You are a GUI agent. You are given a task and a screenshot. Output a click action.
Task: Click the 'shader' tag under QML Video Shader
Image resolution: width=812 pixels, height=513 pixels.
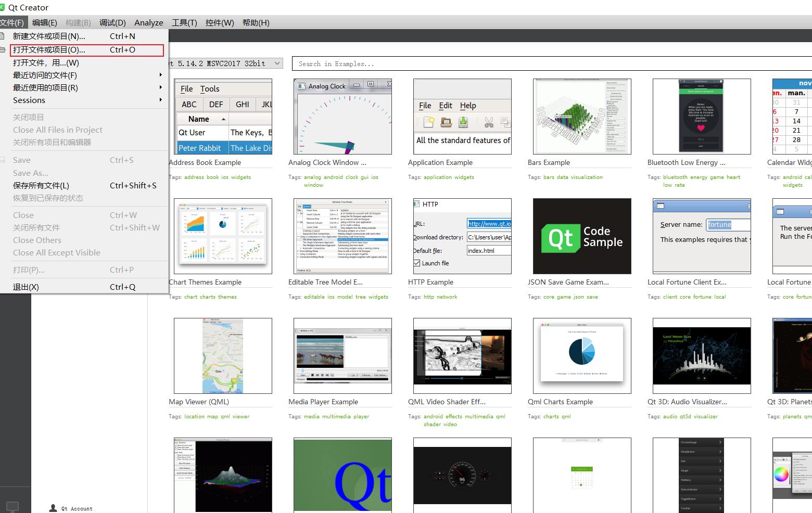pyautogui.click(x=432, y=425)
